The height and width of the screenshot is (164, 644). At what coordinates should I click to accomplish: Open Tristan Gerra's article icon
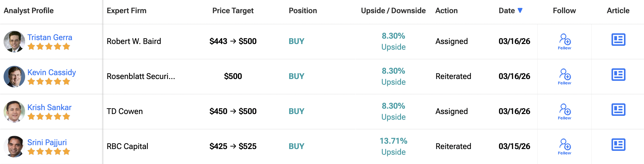[x=618, y=40]
